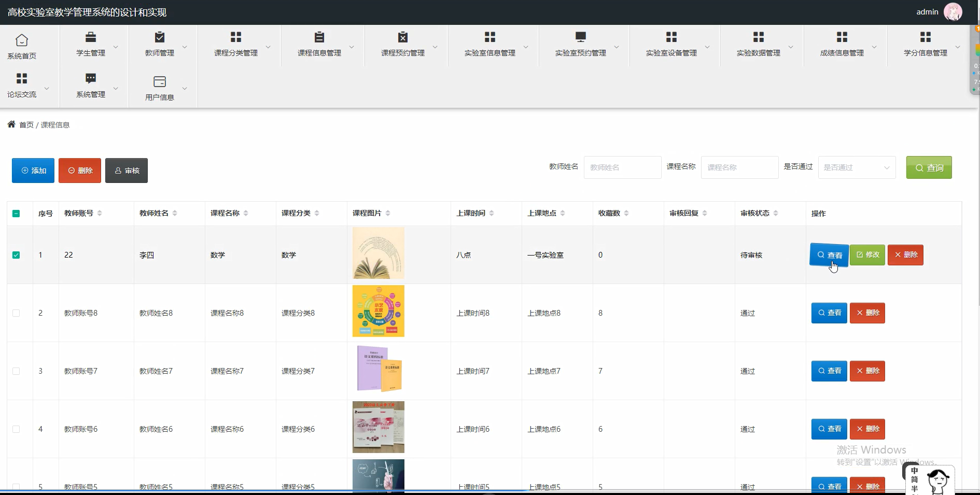Select the 教师管理 teacher management icon
The image size is (980, 495).
tap(158, 38)
